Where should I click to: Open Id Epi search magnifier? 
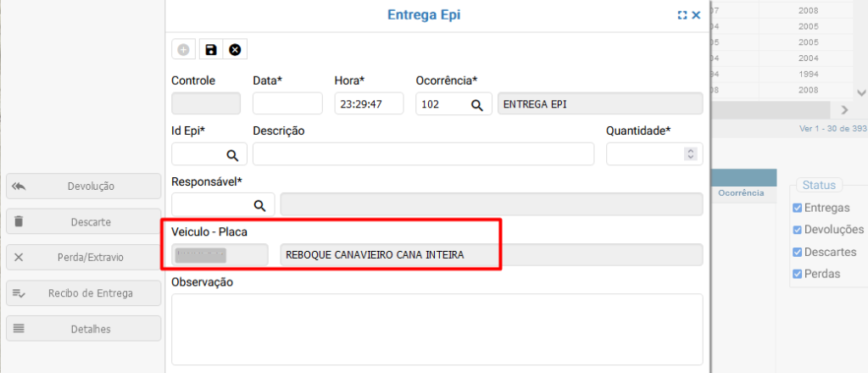[x=231, y=155]
